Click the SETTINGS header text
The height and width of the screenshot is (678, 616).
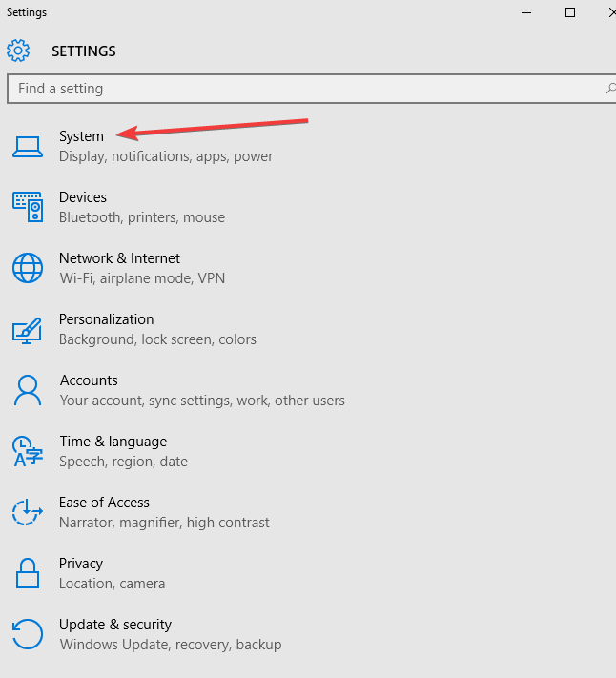84,51
